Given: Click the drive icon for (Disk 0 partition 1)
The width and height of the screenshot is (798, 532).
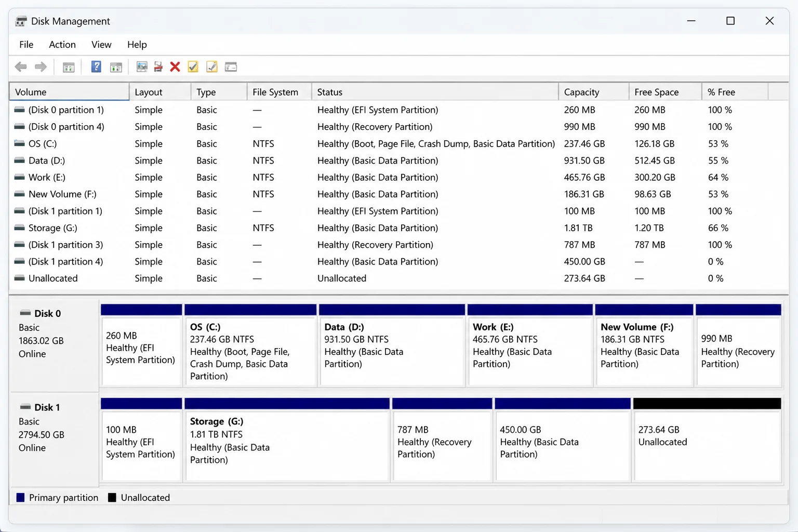Looking at the screenshot, I should (x=19, y=110).
